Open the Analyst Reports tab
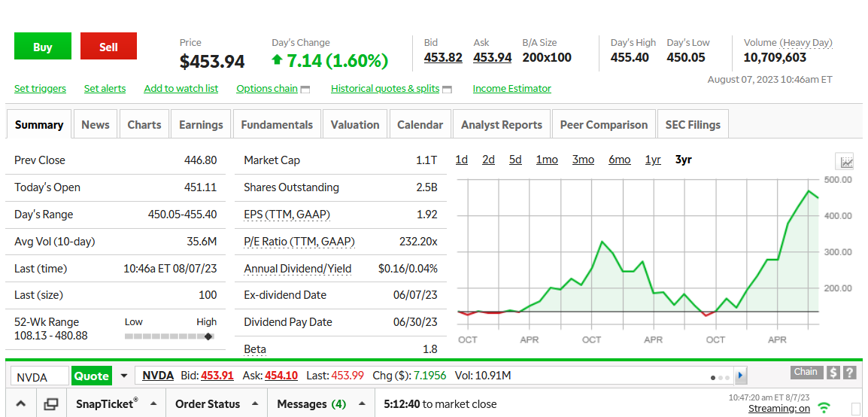868x417 pixels. 501,125
